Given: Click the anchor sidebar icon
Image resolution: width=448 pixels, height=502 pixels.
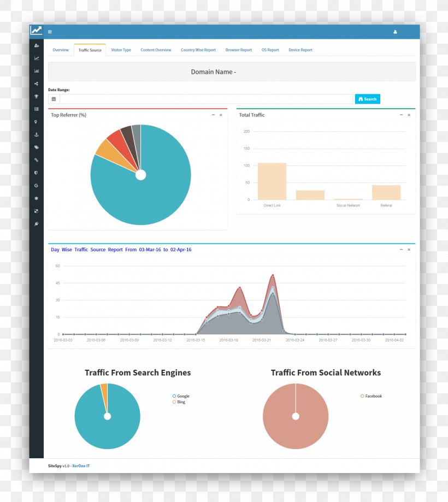Looking at the screenshot, I should click(x=37, y=134).
